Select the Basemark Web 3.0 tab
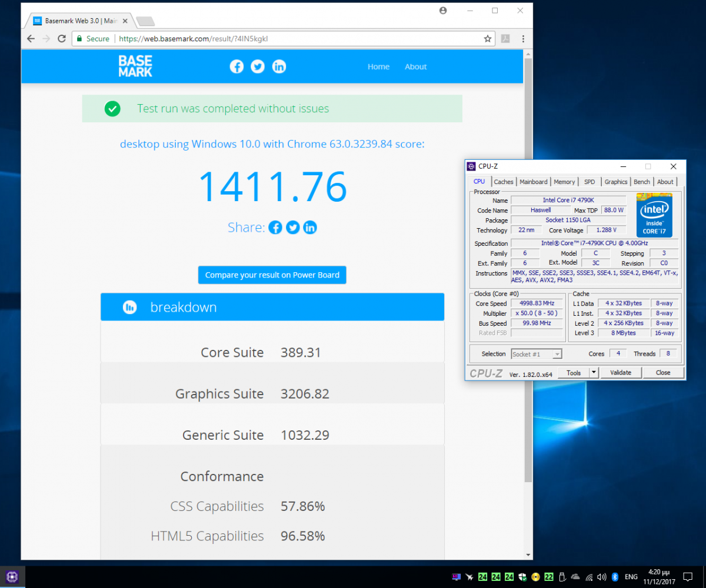 [80, 21]
